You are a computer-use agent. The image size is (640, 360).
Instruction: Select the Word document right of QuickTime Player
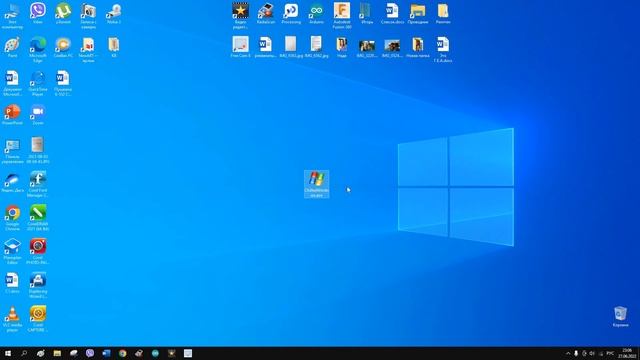tap(63, 83)
